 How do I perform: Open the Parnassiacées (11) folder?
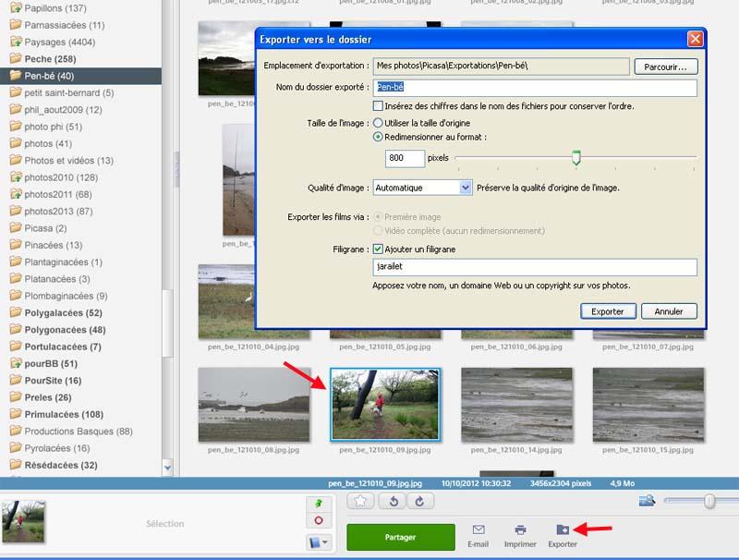pos(65,25)
